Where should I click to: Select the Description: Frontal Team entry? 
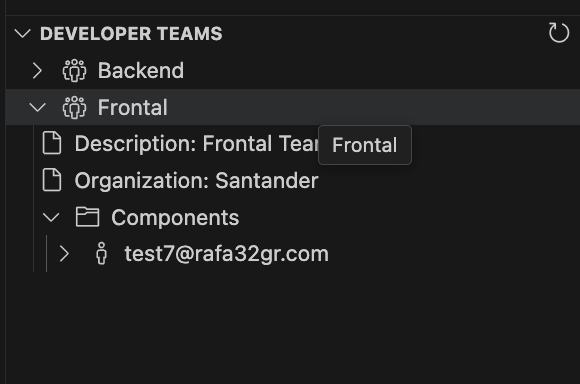196,144
